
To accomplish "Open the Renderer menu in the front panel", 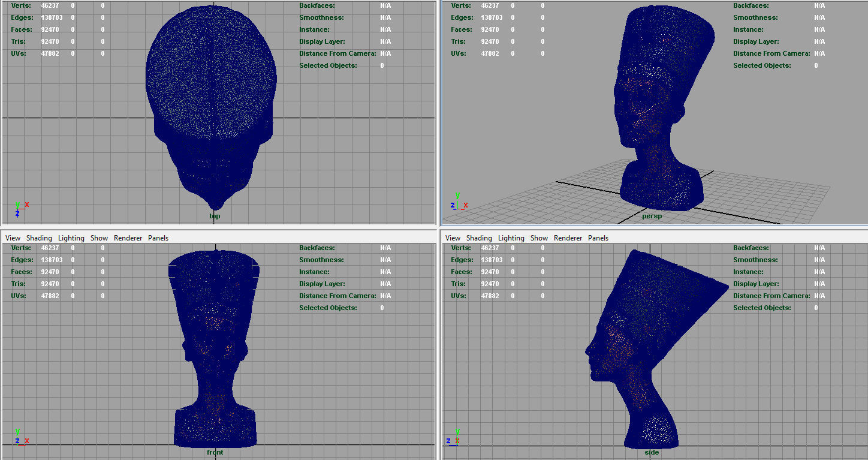I will (128, 238).
